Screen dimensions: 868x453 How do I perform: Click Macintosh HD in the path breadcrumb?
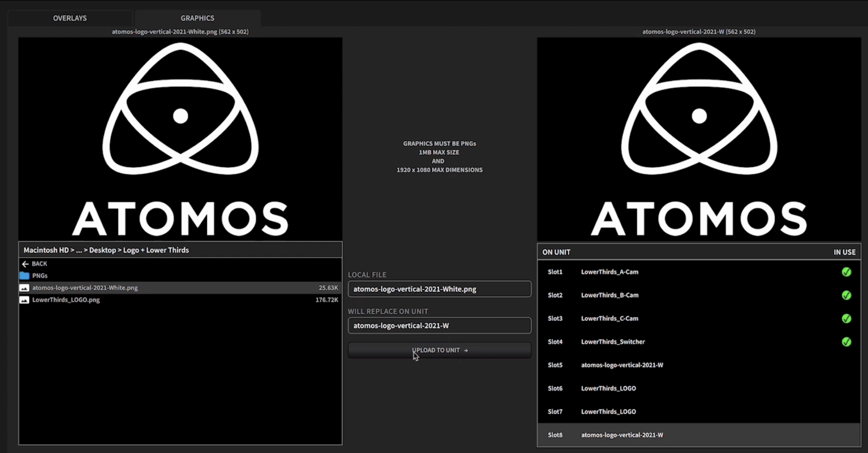(46, 250)
